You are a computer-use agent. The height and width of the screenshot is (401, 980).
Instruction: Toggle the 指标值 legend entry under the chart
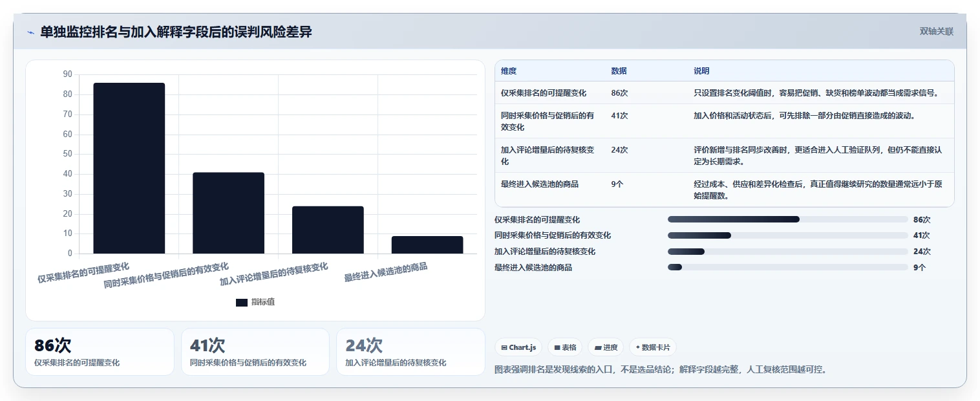tap(255, 302)
